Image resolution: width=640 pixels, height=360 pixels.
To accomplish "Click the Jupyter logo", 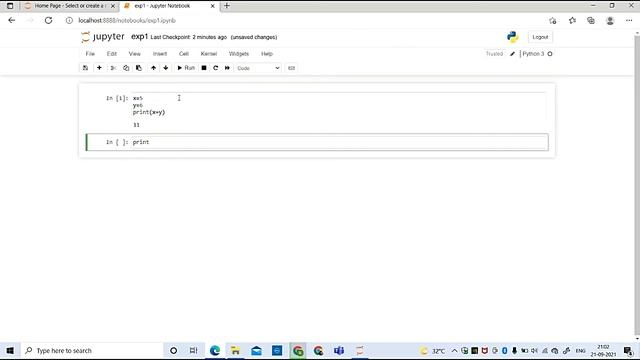I will (x=103, y=37).
